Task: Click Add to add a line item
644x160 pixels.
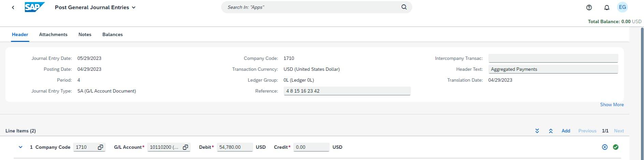Action: [566, 131]
